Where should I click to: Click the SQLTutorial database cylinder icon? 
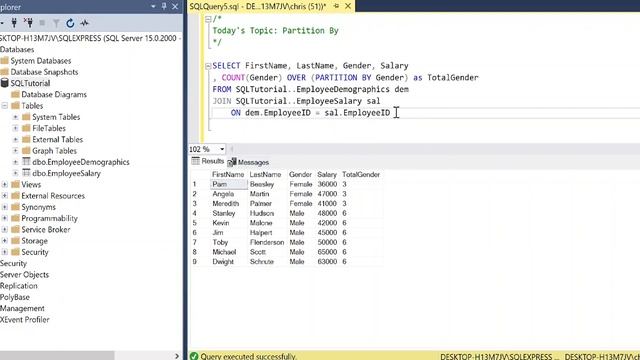pyautogui.click(x=4, y=83)
